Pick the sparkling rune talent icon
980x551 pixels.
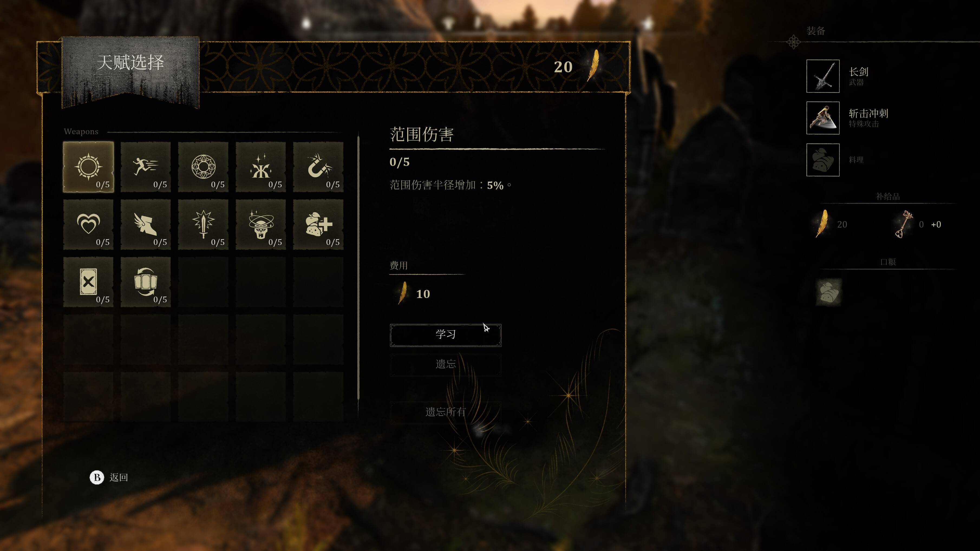261,167
